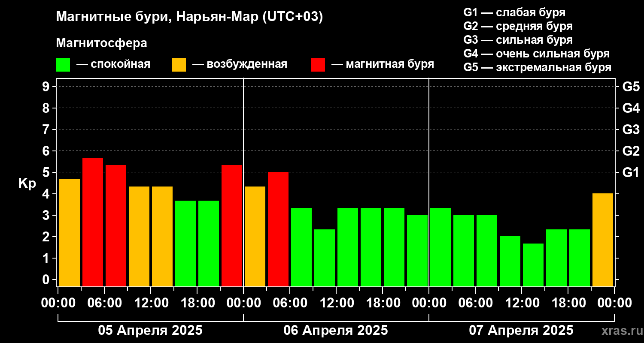The width and height of the screenshot is (644, 343).
Task: Click the '12:00' time label for 07 Апреля
Action: (x=522, y=303)
